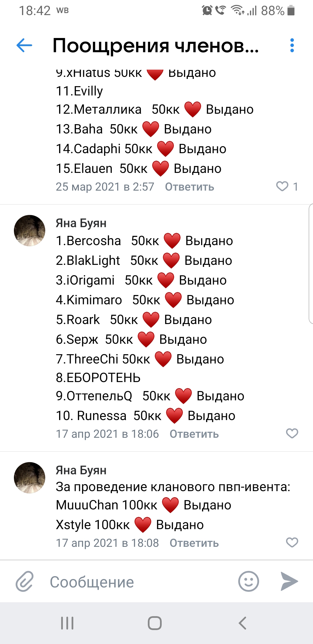Tap the paperclip attachment icon
This screenshot has width=313, height=644.
[25, 581]
